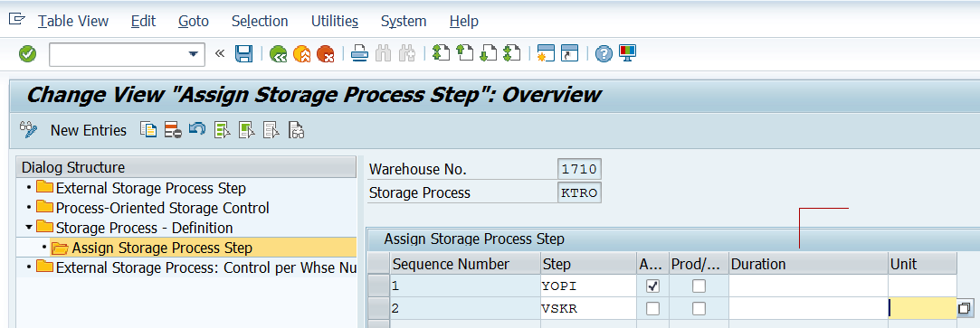This screenshot has width=980, height=328.
Task: Open the Help question mark icon
Action: point(604,53)
